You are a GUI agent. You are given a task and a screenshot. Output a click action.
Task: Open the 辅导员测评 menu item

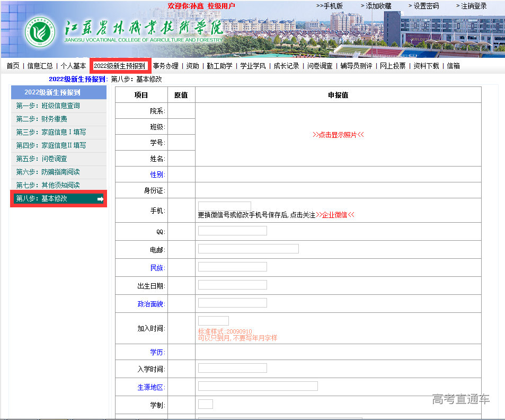pyautogui.click(x=356, y=66)
